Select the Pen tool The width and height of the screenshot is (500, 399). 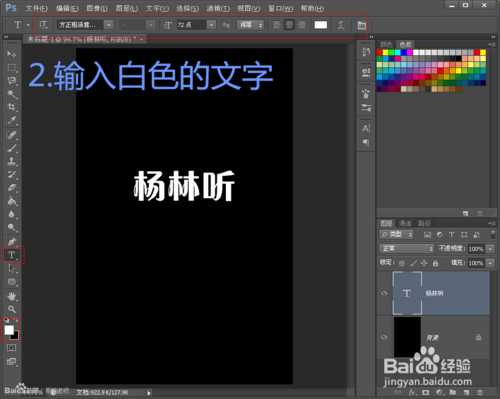click(x=12, y=242)
